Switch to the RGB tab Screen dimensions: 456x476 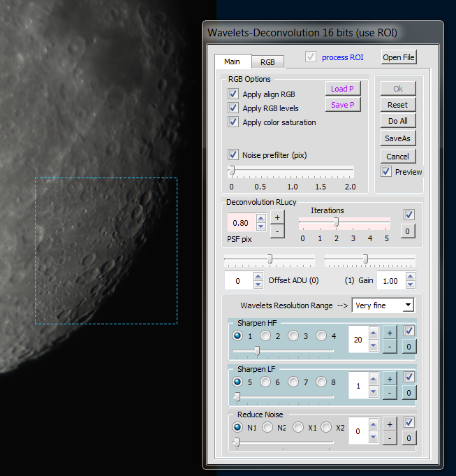pyautogui.click(x=267, y=62)
